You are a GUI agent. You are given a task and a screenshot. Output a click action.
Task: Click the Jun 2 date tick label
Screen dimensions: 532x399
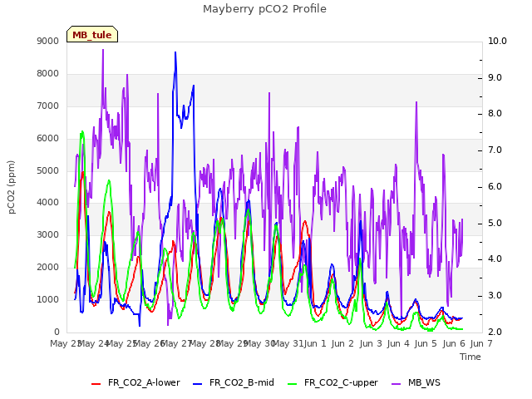tap(342, 343)
